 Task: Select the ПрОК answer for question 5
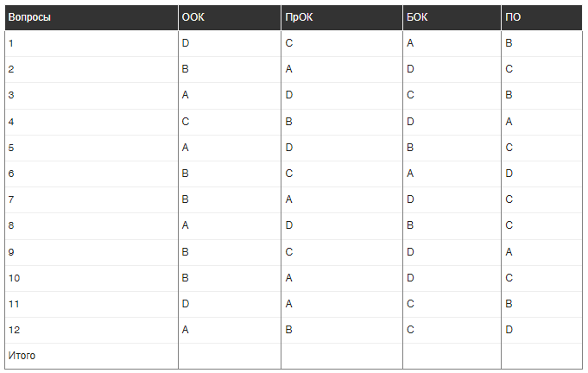(x=289, y=148)
